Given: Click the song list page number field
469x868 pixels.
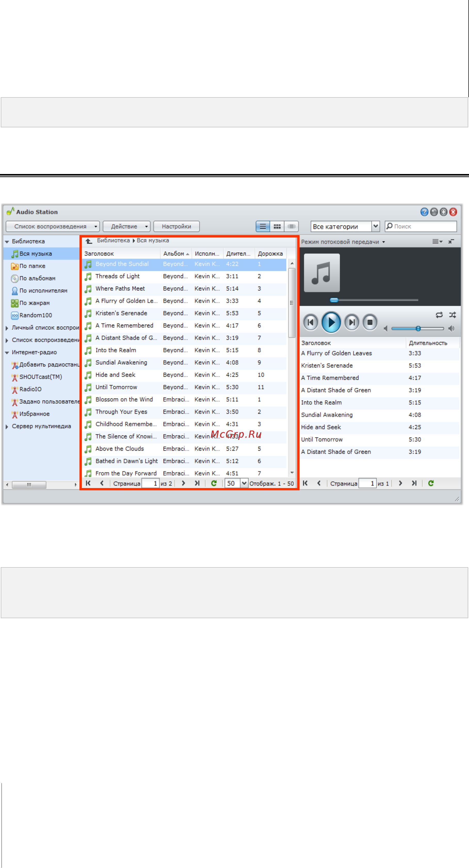Looking at the screenshot, I should (150, 483).
